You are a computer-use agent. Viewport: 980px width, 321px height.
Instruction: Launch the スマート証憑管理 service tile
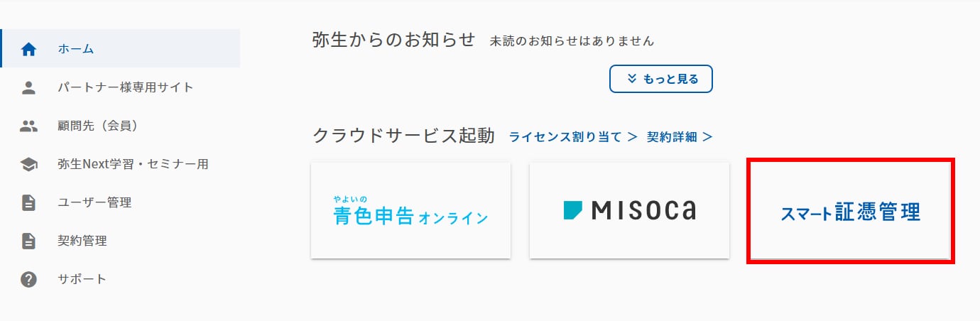(850, 211)
